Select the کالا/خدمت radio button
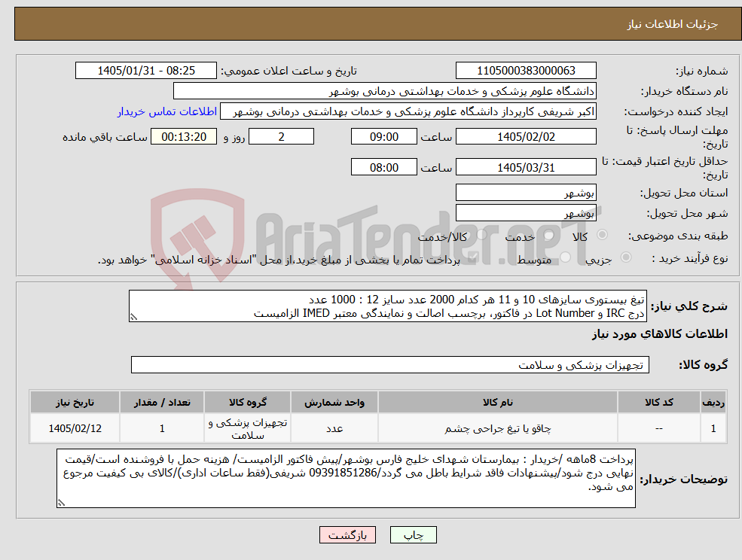The height and width of the screenshot is (560, 742). [481, 235]
